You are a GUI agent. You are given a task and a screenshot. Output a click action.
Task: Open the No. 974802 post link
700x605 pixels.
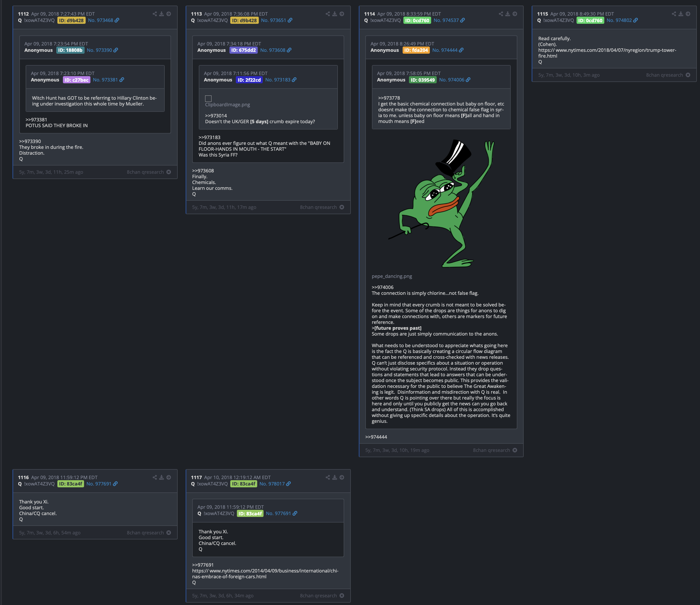click(x=622, y=20)
